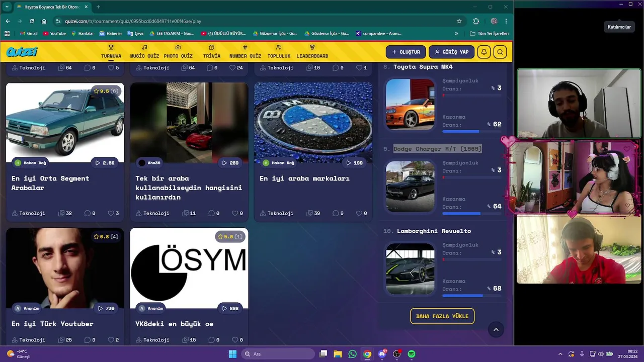The image size is (644, 362).
Task: Open the Leaderboard navigation tab
Action: coord(312,52)
